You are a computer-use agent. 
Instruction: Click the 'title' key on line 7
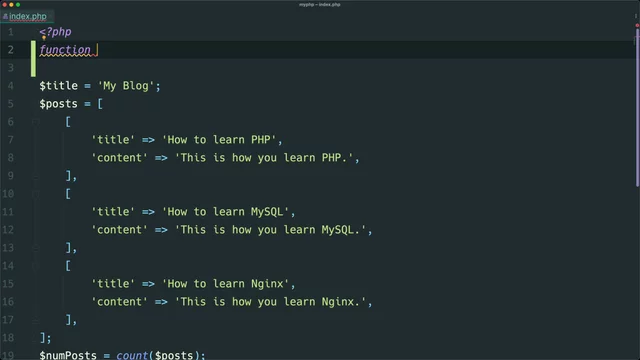(113, 140)
